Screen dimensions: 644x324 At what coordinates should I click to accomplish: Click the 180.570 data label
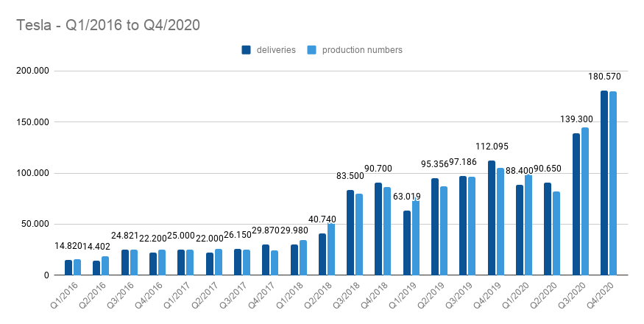[604, 77]
